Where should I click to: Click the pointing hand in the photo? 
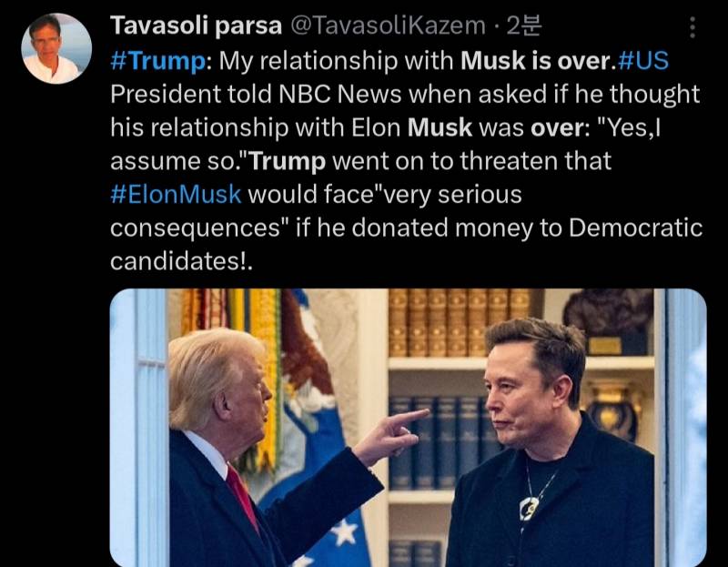[392, 434]
